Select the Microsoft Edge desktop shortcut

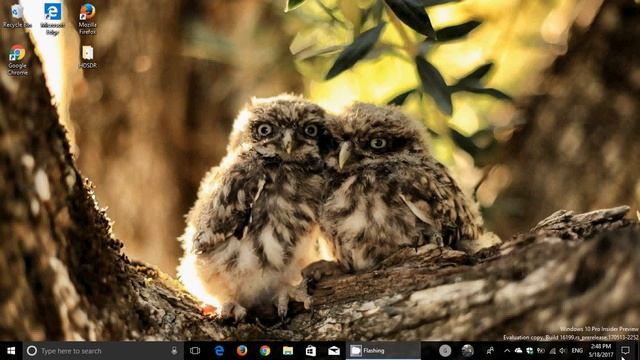tap(52, 19)
